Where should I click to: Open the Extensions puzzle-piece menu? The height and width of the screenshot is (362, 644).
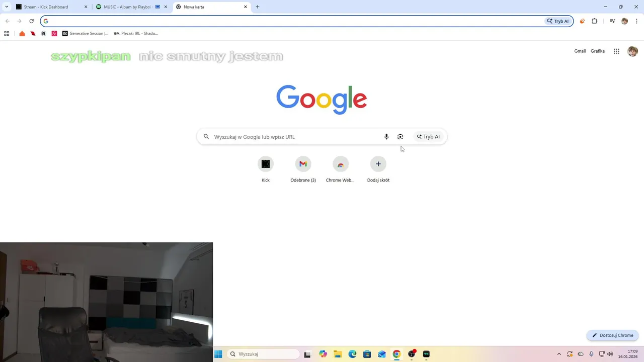tap(595, 21)
